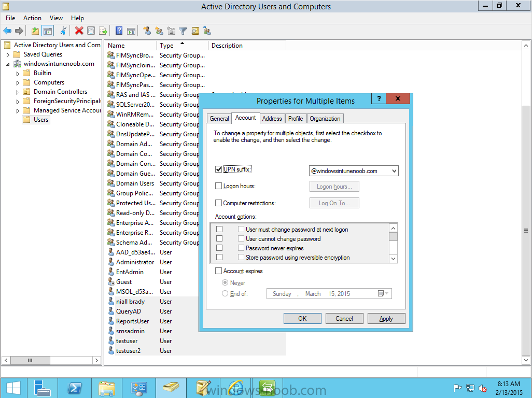Viewport: 532px width, 398px height.
Task: Expand the Domain Controllers node
Action: click(18, 92)
